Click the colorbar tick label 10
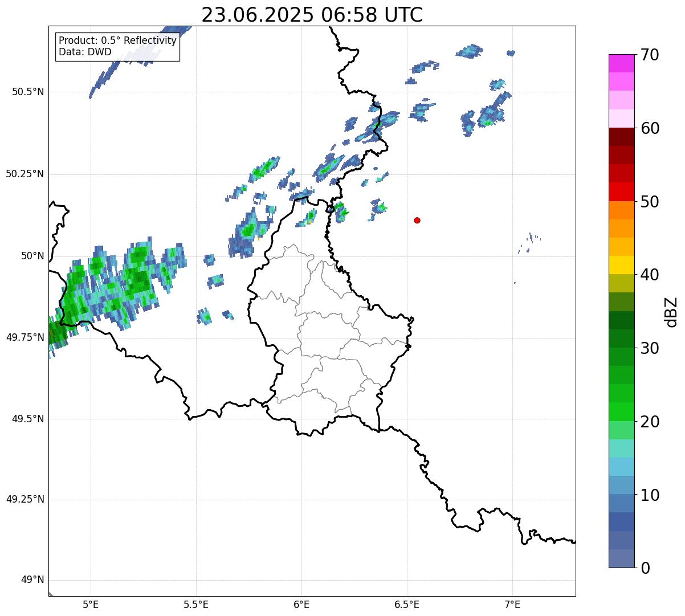 (650, 495)
